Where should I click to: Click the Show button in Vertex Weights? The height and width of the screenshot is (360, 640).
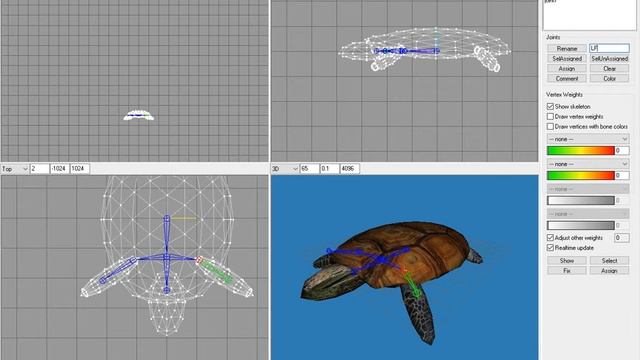567,260
